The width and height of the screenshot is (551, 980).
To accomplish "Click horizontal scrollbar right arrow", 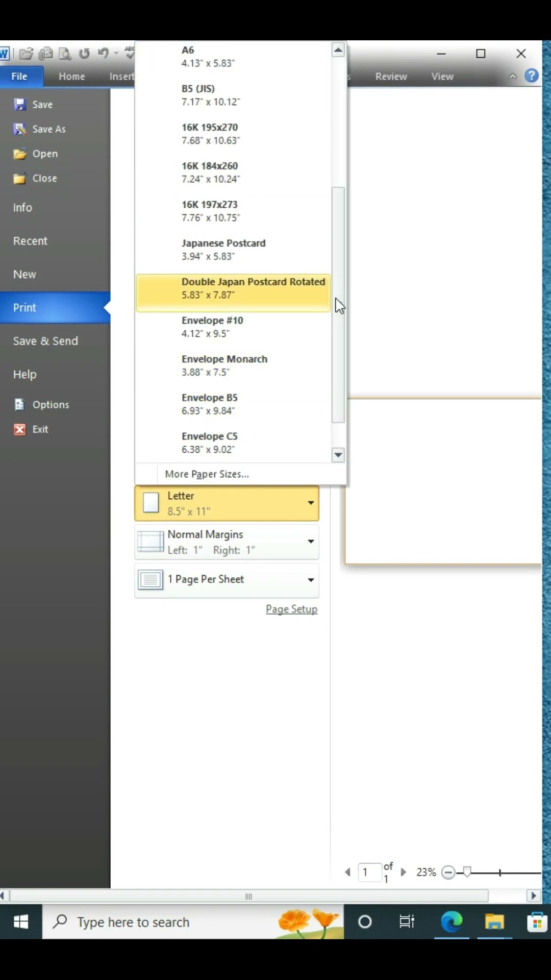I will [x=534, y=896].
